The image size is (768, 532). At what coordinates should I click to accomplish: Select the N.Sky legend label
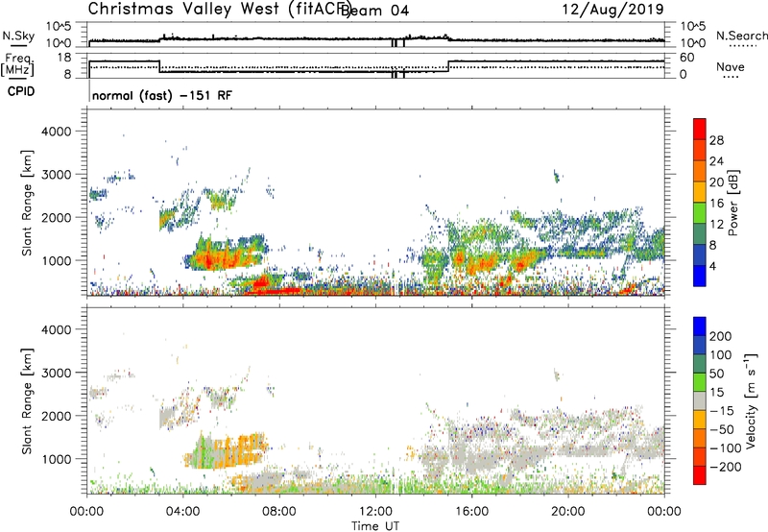[x=18, y=36]
